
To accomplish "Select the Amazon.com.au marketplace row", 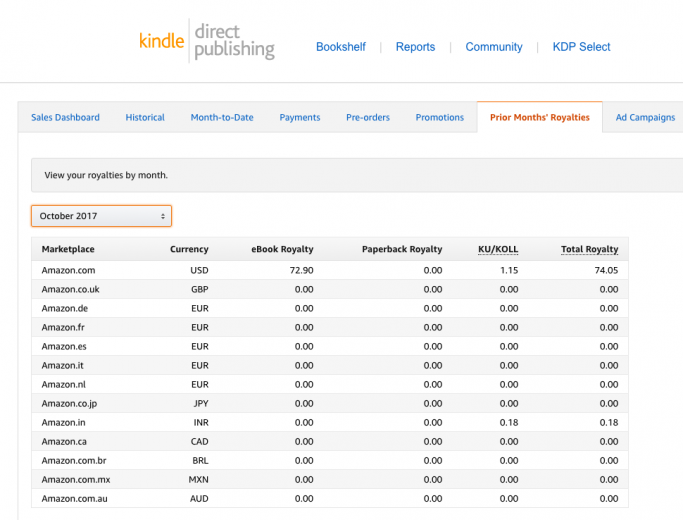I will click(x=330, y=499).
